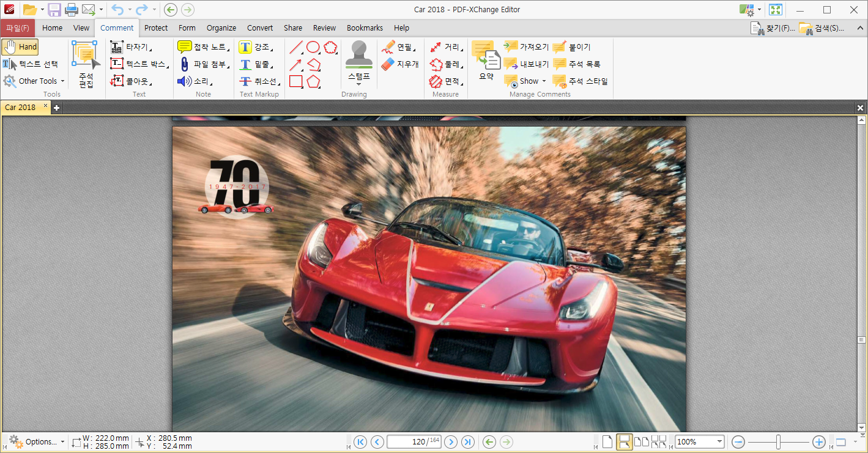Switch to the View ribbon tab
868x453 pixels.
(81, 28)
